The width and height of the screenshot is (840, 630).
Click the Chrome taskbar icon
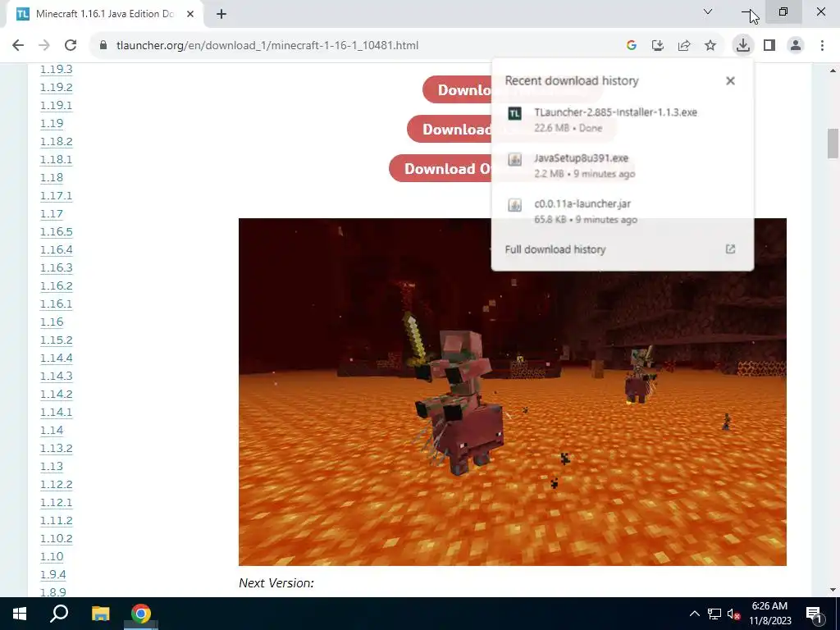point(141,614)
